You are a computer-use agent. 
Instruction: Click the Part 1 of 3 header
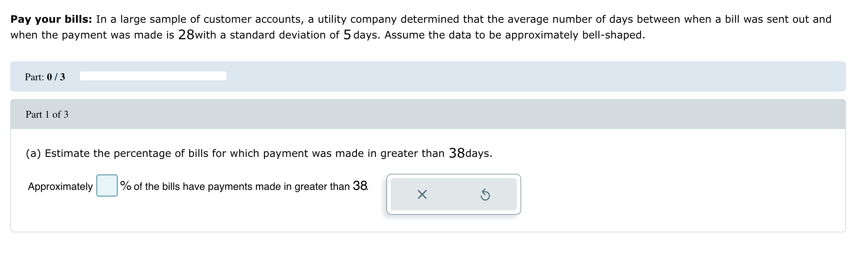click(48, 114)
